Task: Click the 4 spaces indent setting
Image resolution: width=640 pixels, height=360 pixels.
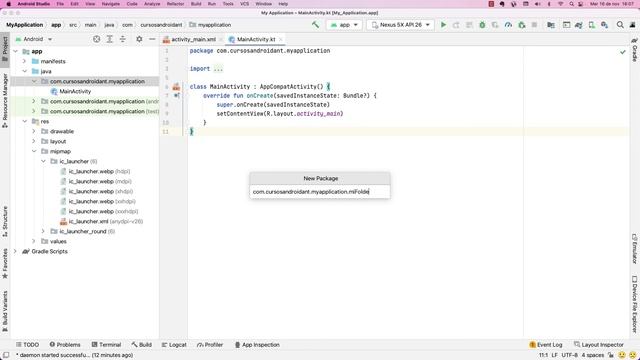Action: pos(593,355)
